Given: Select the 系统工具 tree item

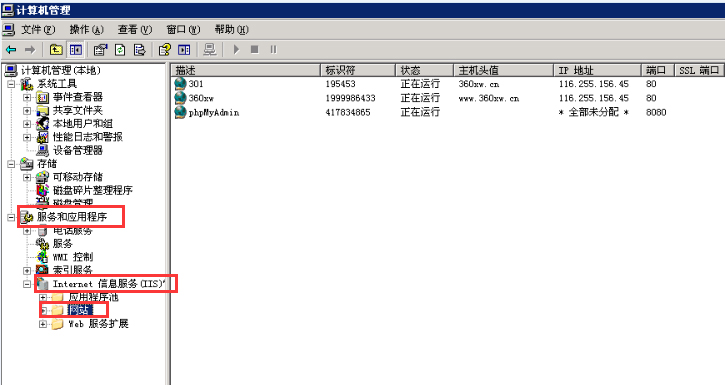Looking at the screenshot, I should (x=57, y=84).
